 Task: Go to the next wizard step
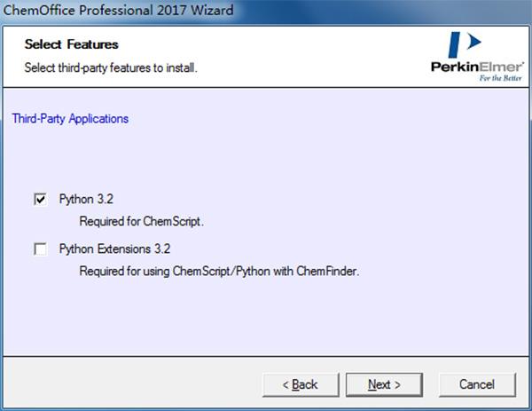[384, 385]
